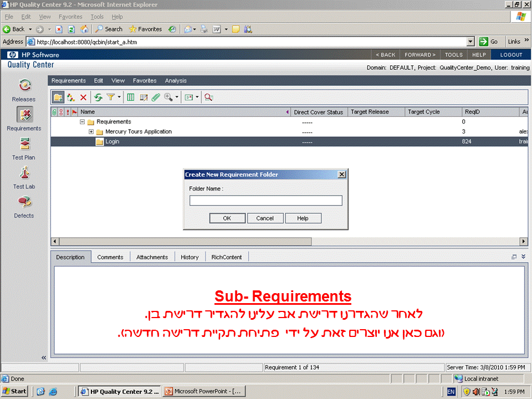
Task: Open the Quality Center Favorites menu
Action: pyautogui.click(x=145, y=81)
